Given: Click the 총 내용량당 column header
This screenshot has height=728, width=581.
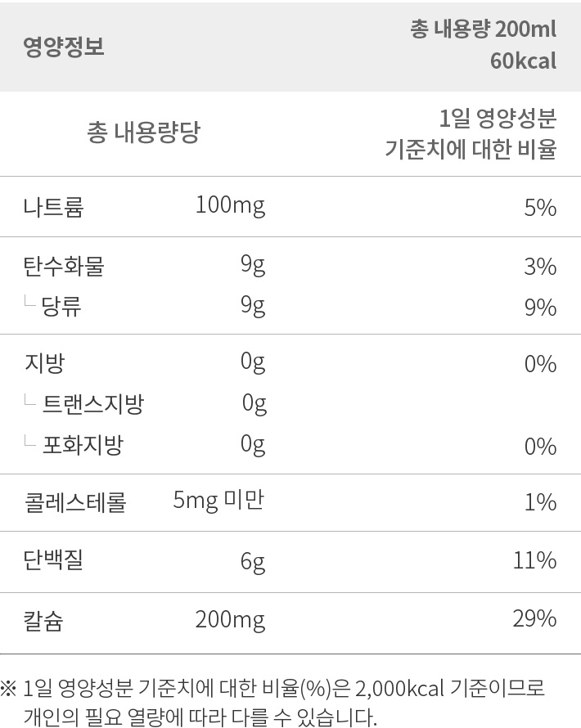Looking at the screenshot, I should click(143, 132).
